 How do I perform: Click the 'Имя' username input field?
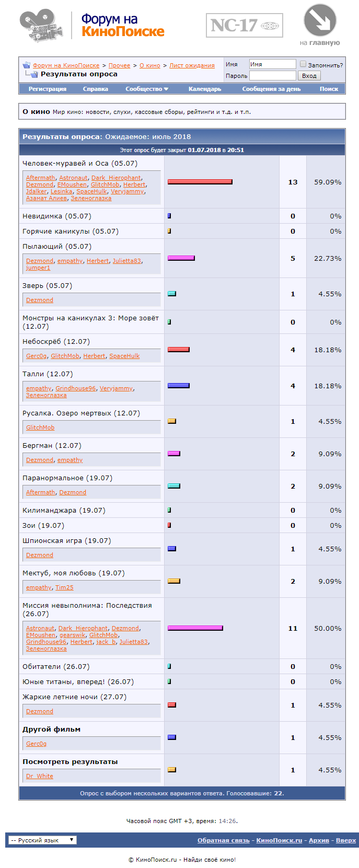[272, 64]
